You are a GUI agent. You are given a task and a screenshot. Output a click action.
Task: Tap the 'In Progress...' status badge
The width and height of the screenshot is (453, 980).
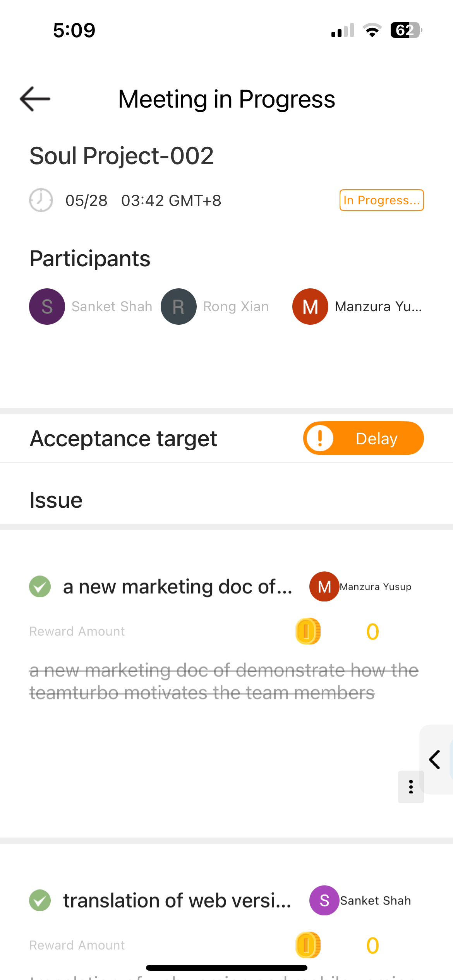381,200
